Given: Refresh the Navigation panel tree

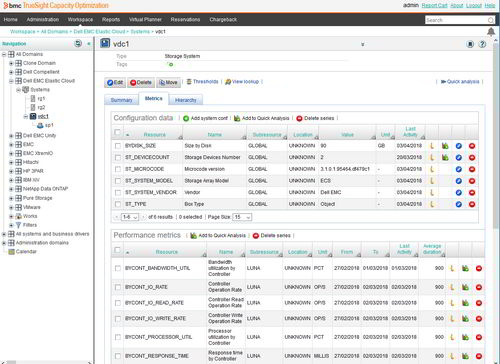Looking at the screenshot, I should pos(78,44).
